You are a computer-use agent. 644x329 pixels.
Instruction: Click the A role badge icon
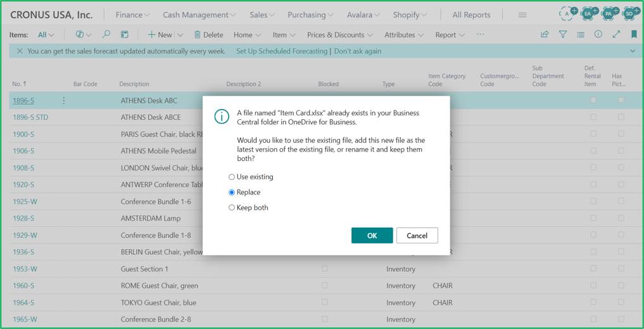[568, 13]
